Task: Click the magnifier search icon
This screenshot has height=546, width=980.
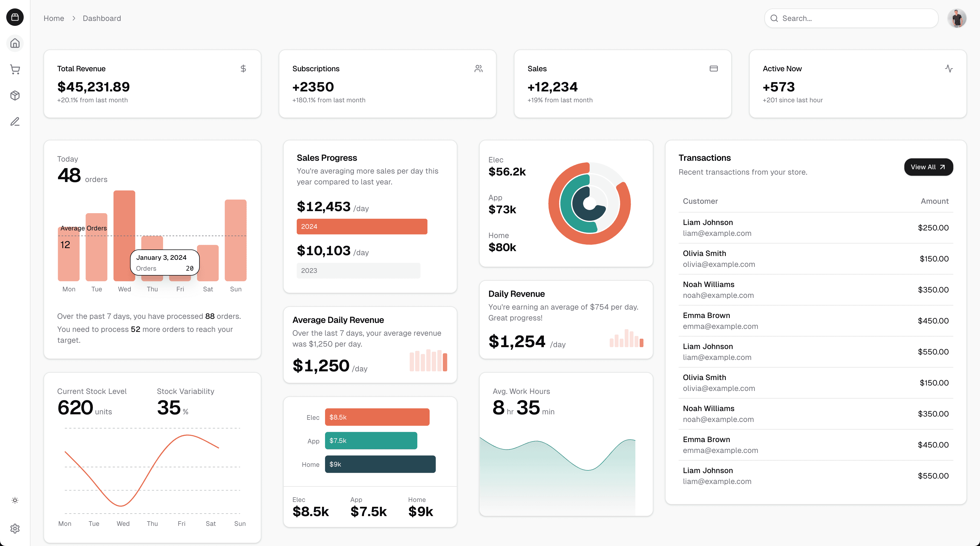Action: 774,18
